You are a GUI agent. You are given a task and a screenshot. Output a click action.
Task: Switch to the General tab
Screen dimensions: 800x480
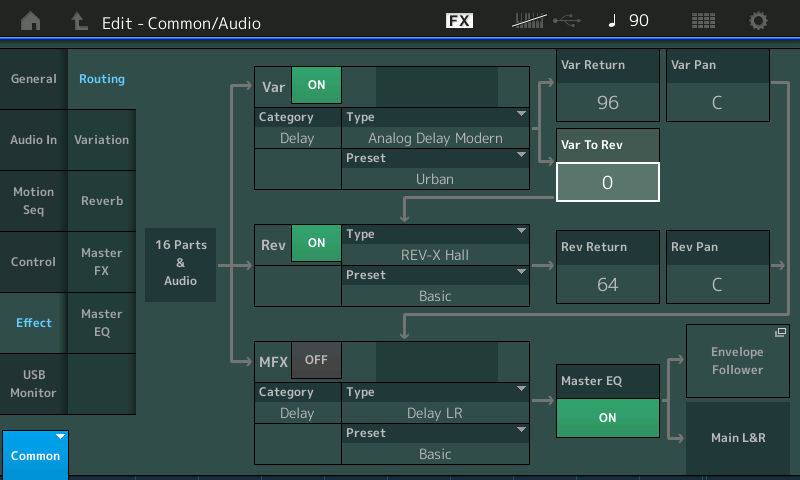(33, 79)
